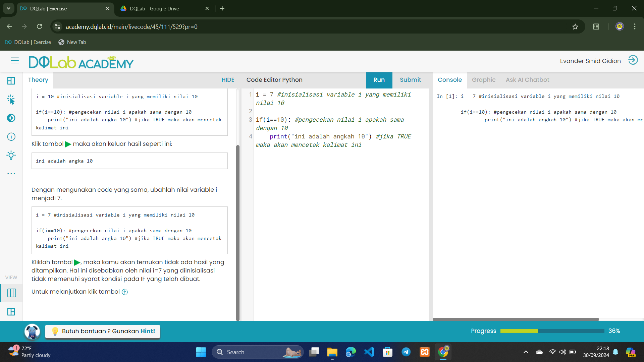Open the hamburger menu beside DQLab logo
644x362 pixels.
(15, 61)
